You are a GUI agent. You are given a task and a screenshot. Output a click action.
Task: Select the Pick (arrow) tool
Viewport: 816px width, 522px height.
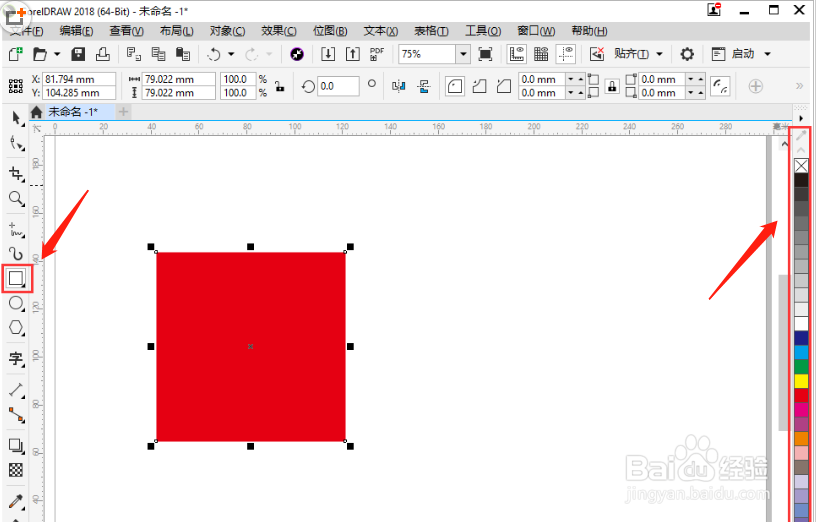point(17,119)
